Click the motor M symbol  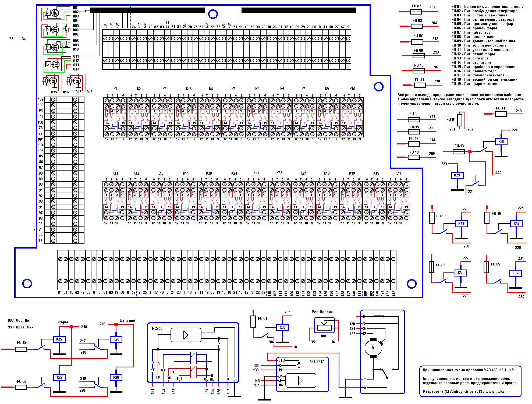coord(373,348)
